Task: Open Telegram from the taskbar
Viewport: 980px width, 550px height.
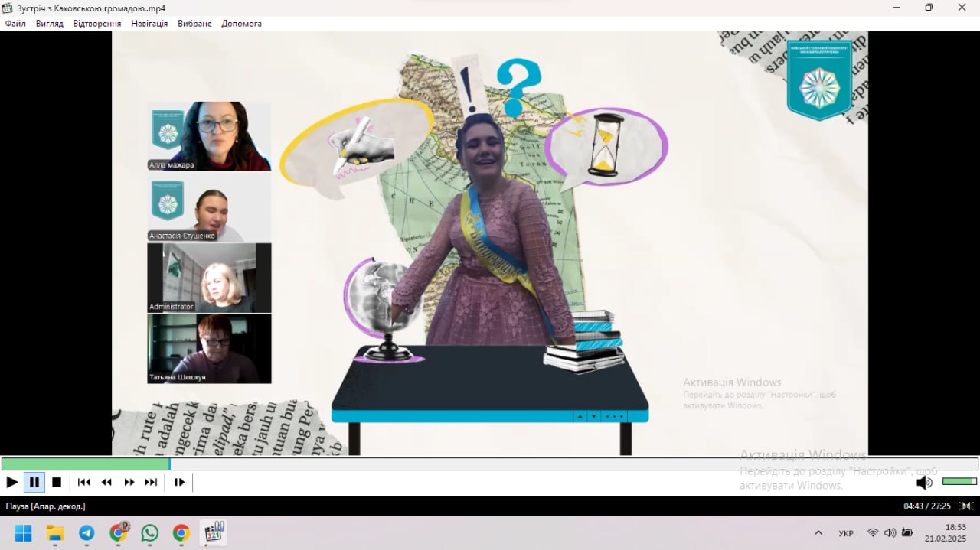Action: (87, 533)
